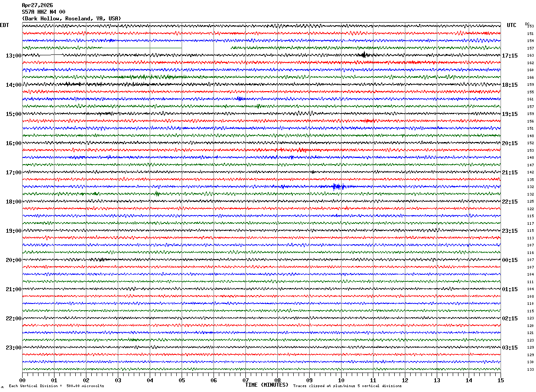Click the TIME (MINUTES) axis title
The image size is (536, 392).
pos(267,385)
